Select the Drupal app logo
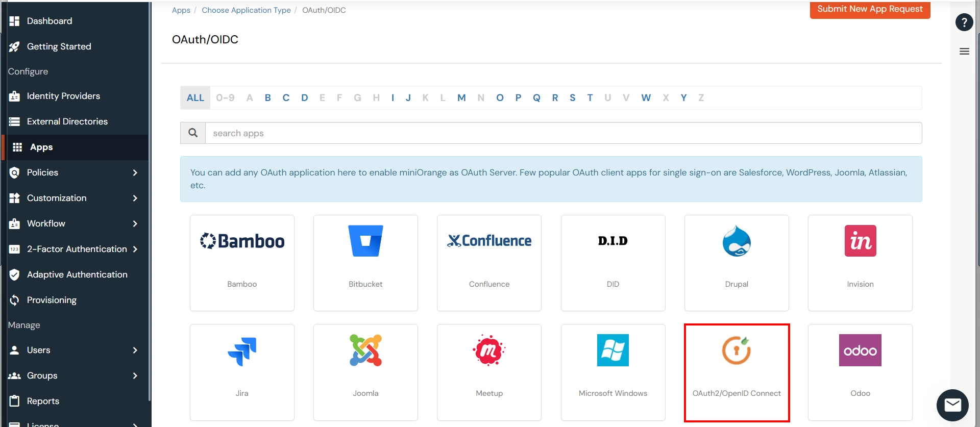 coord(737,241)
